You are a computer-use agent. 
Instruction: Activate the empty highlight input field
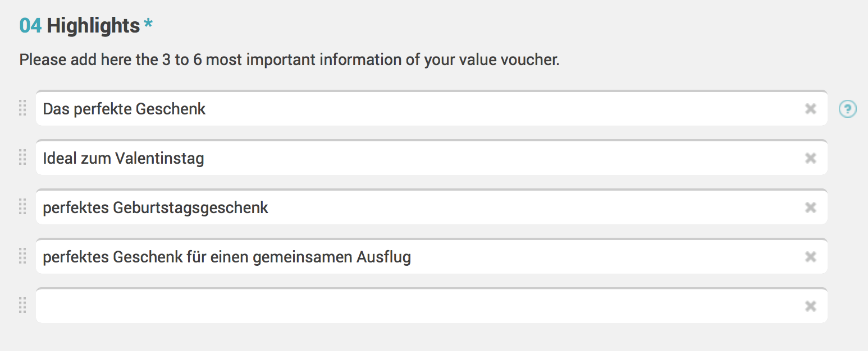[431, 306]
